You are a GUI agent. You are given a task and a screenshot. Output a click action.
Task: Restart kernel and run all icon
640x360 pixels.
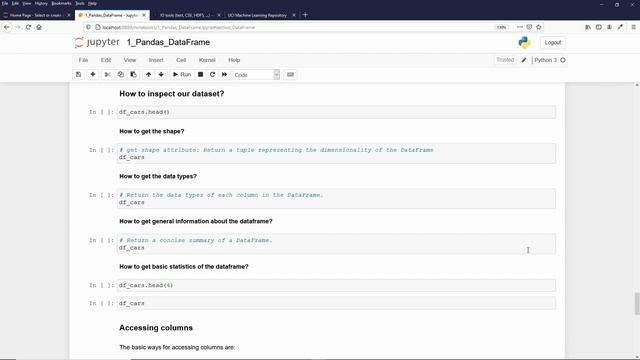[224, 75]
